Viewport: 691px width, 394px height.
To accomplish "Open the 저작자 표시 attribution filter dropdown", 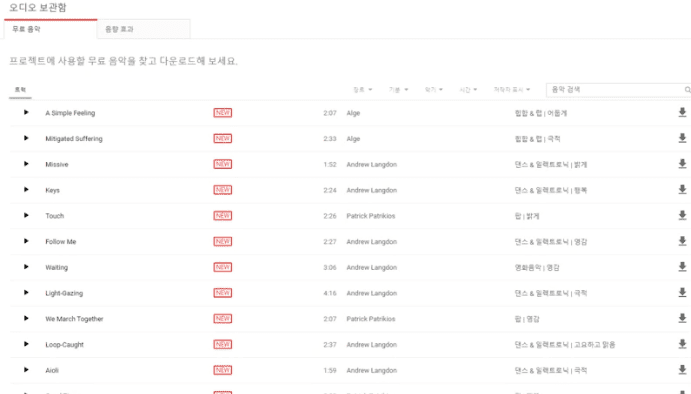I will click(x=512, y=89).
